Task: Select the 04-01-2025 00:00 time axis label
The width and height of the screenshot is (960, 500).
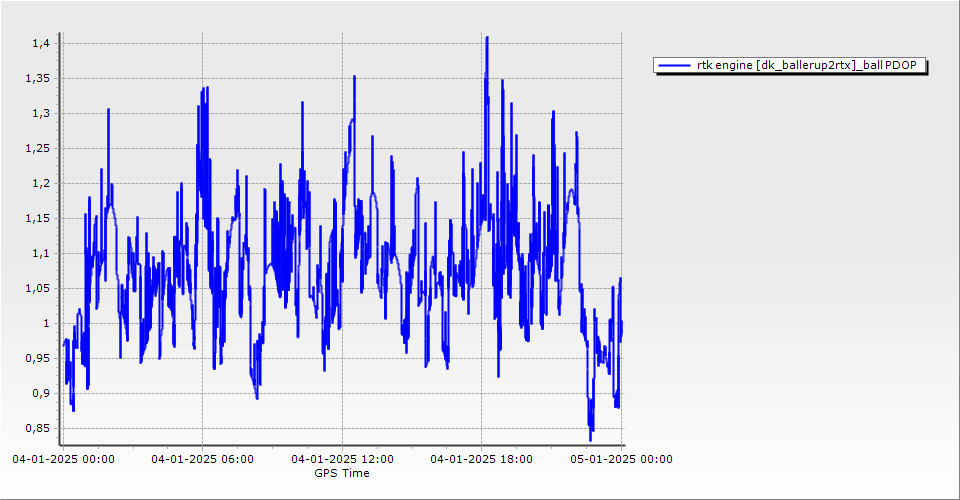Action: pyautogui.click(x=63, y=459)
